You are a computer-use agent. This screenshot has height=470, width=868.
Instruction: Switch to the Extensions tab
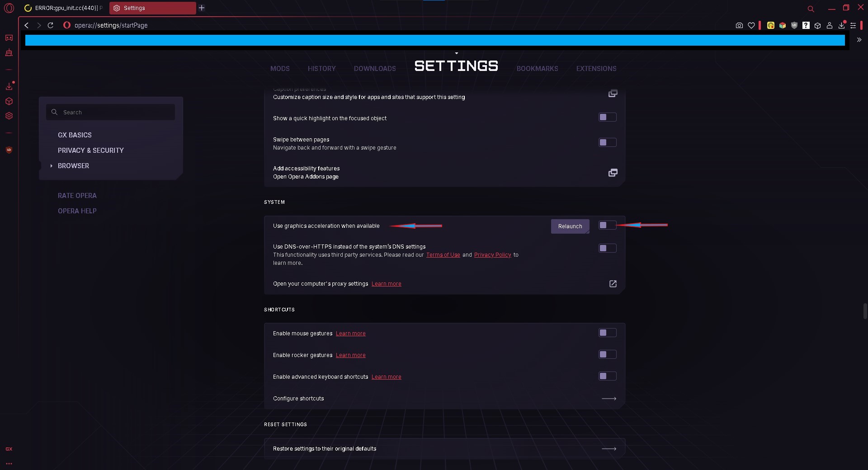tap(596, 69)
